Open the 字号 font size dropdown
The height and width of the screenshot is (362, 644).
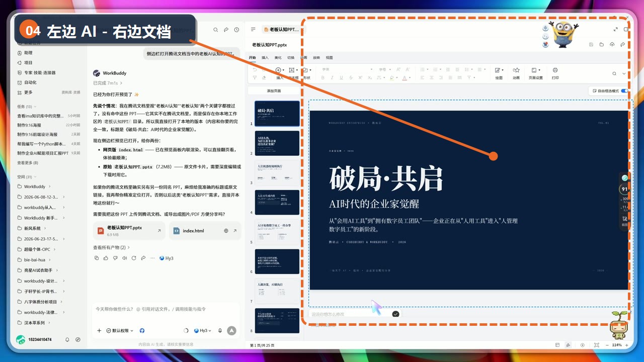pos(384,69)
